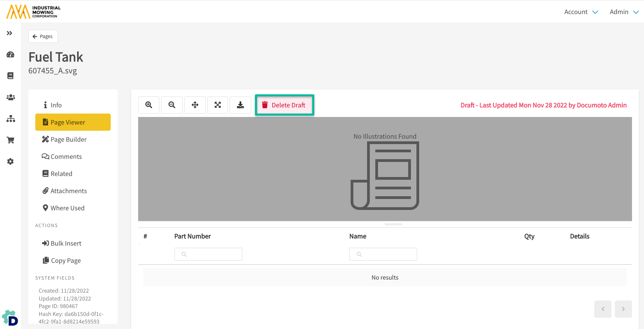Image resolution: width=644 pixels, height=329 pixels.
Task: Switch to the Page Builder tab
Action: click(x=69, y=139)
